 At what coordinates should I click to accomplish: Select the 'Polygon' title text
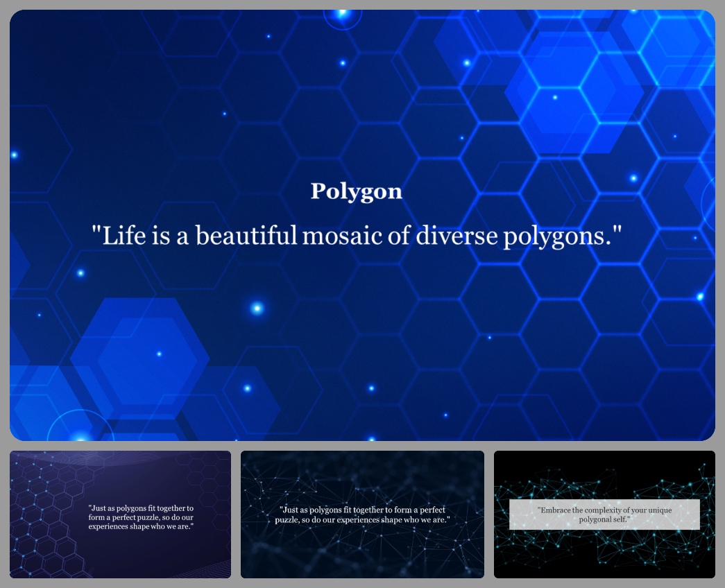tap(357, 191)
